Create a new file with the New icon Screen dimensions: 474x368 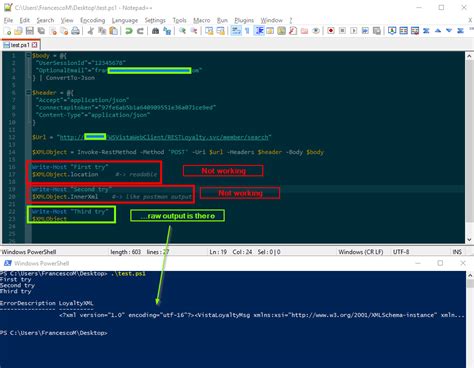[x=7, y=31]
